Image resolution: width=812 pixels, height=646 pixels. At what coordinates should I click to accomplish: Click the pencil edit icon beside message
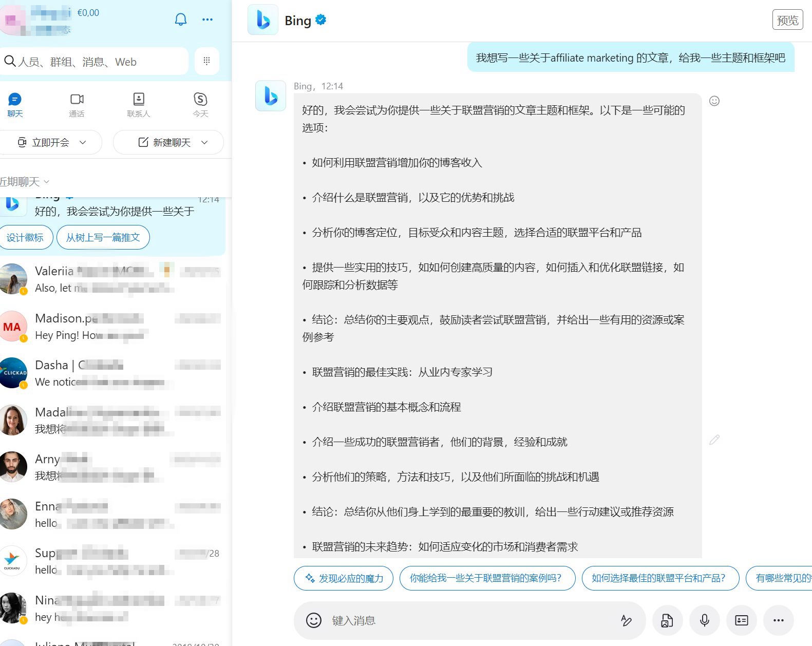[714, 440]
